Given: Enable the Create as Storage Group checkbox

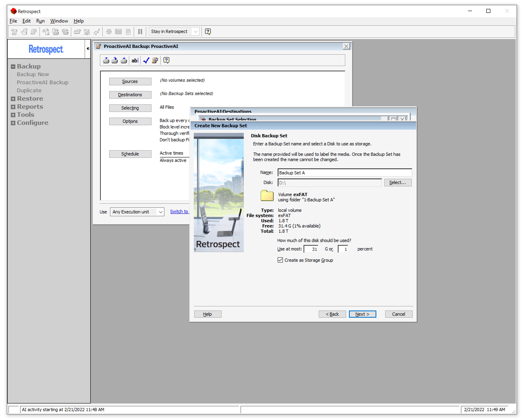Looking at the screenshot, I should pyautogui.click(x=280, y=260).
